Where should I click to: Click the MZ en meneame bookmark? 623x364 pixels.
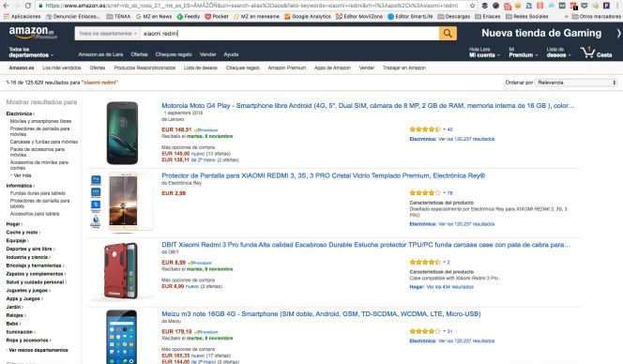(x=256, y=17)
